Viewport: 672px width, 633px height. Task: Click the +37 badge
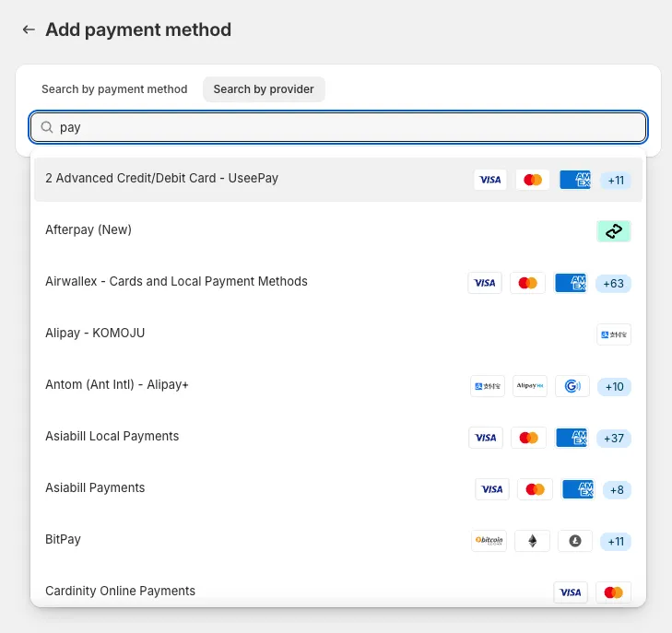pyautogui.click(x=614, y=439)
